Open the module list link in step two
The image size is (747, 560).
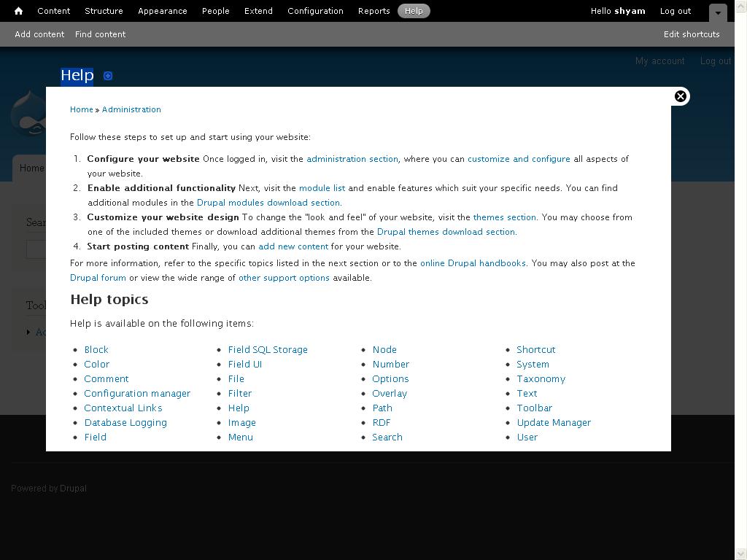322,187
